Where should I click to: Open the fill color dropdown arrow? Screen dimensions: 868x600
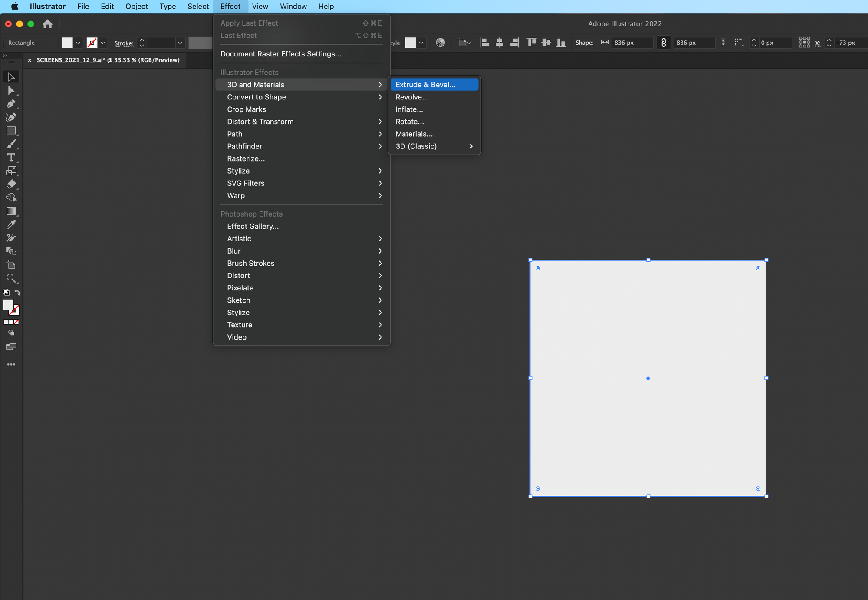pos(78,43)
